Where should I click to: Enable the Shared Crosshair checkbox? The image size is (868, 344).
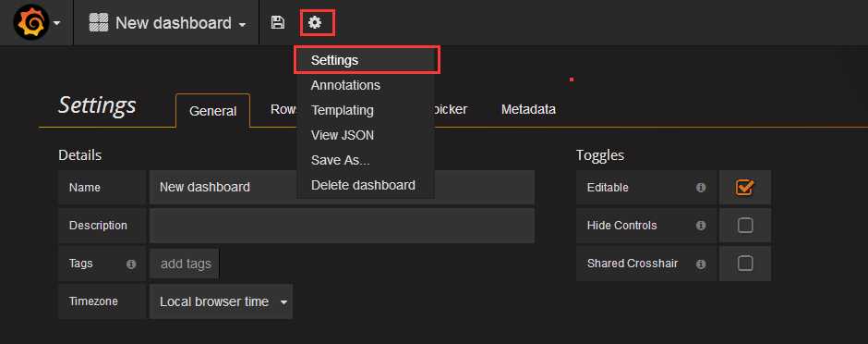click(x=745, y=264)
